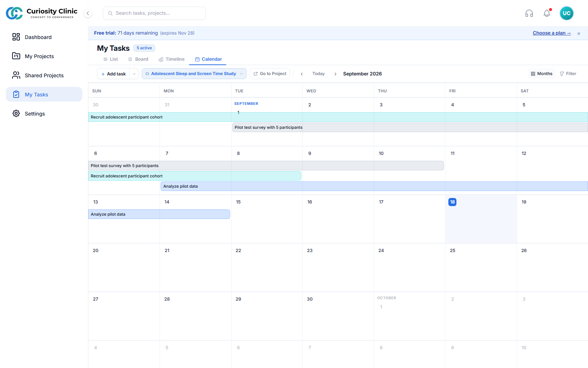
Task: Open the Months view selector
Action: (x=542, y=74)
